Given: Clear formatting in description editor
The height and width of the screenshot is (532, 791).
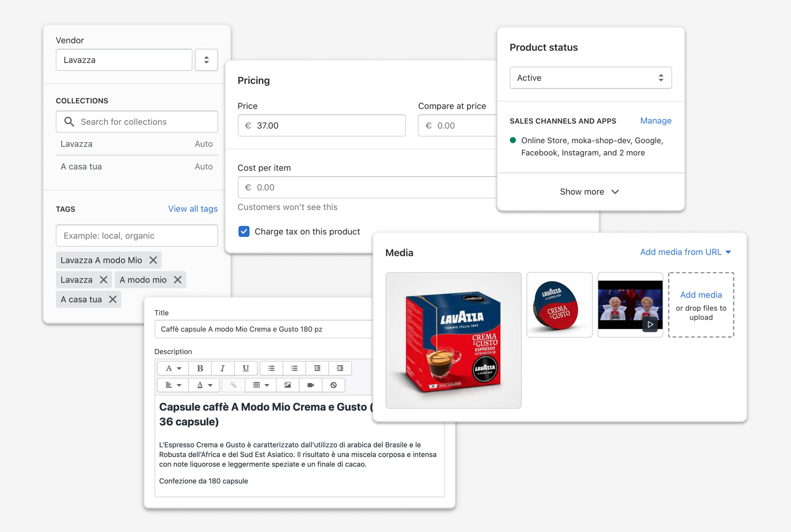Looking at the screenshot, I should (x=334, y=385).
